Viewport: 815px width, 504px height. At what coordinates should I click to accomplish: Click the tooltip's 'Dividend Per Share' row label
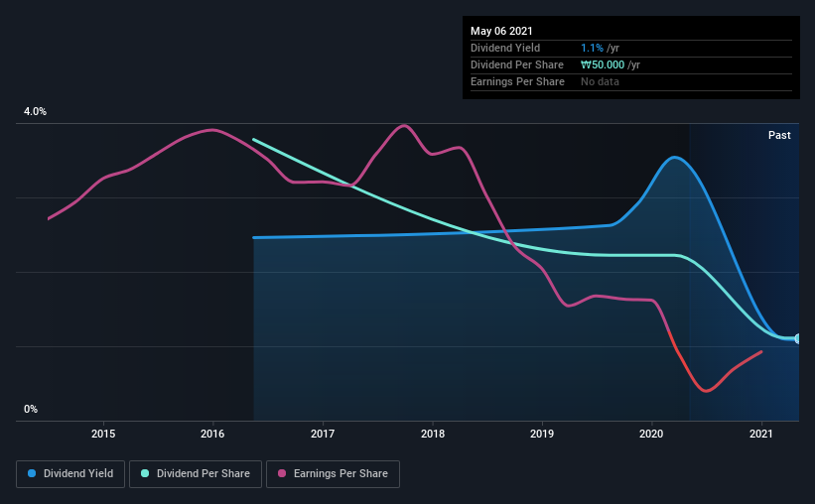point(517,64)
